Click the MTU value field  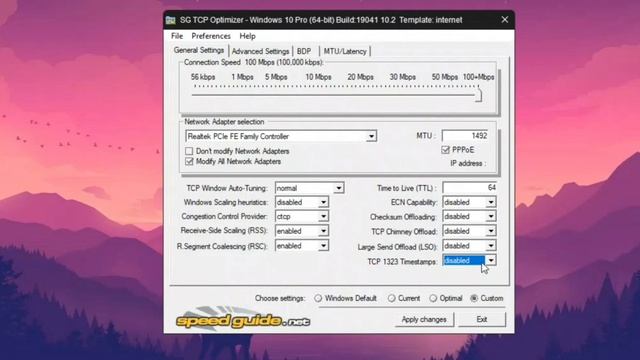coord(465,136)
